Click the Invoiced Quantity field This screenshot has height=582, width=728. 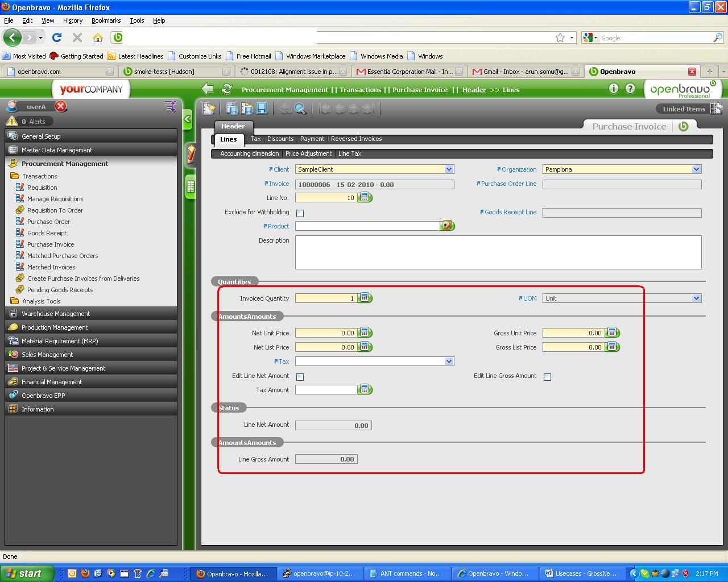click(x=326, y=298)
